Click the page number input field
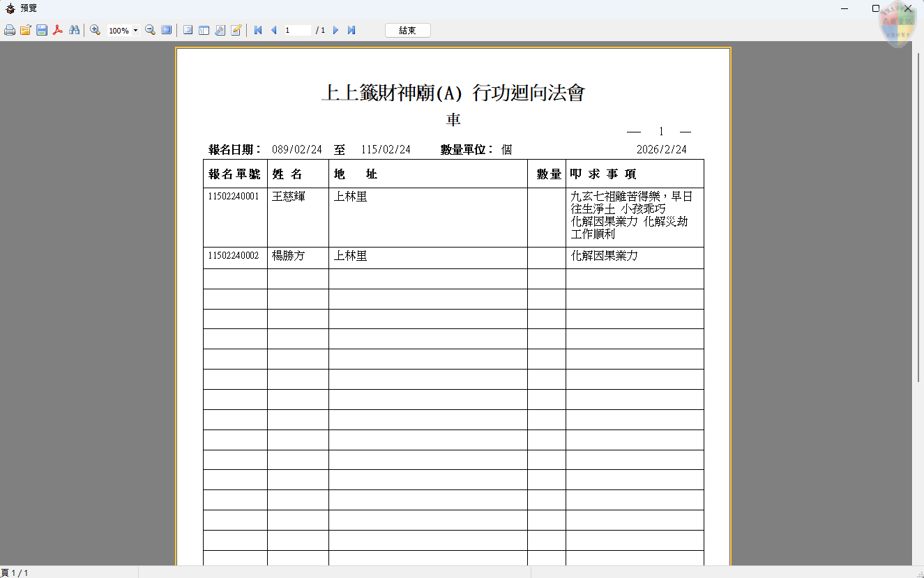Viewport: 924px width, 578px height. pos(296,31)
